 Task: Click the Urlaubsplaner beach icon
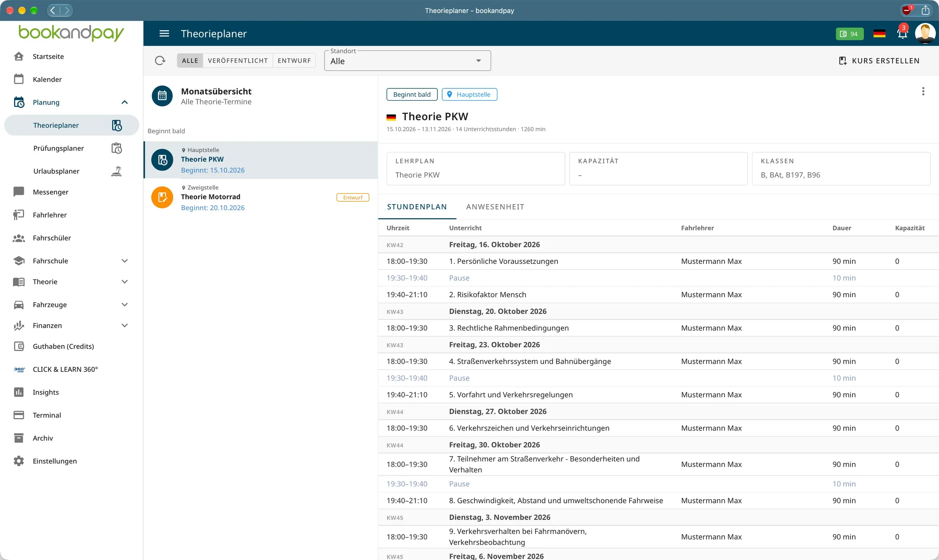[x=117, y=171]
